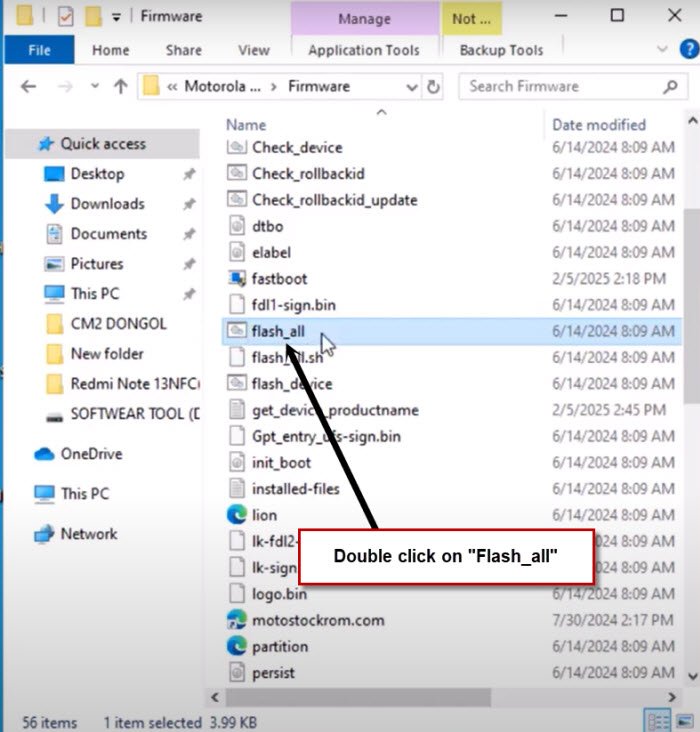The height and width of the screenshot is (732, 700).
Task: Select the Check_rollbackid file
Action: (x=308, y=174)
